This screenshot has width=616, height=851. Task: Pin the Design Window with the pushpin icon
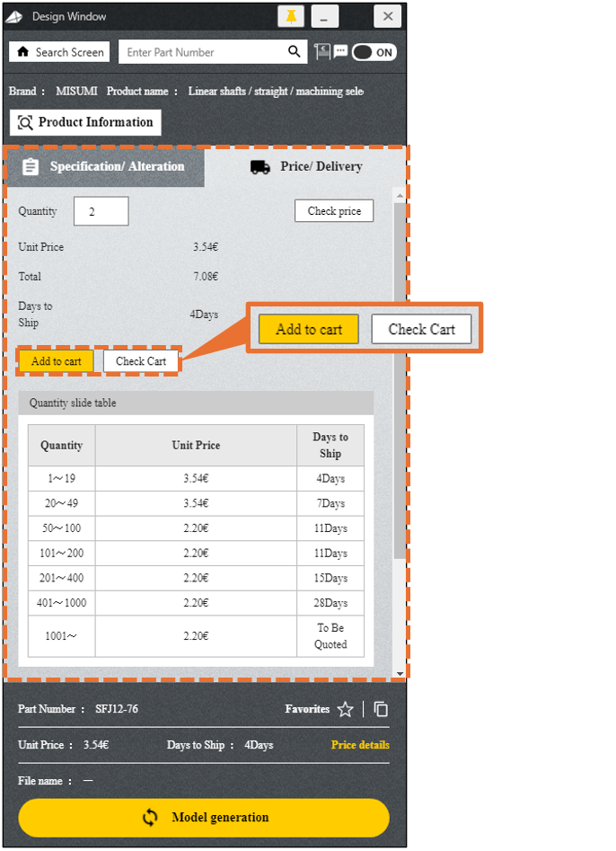(x=290, y=16)
